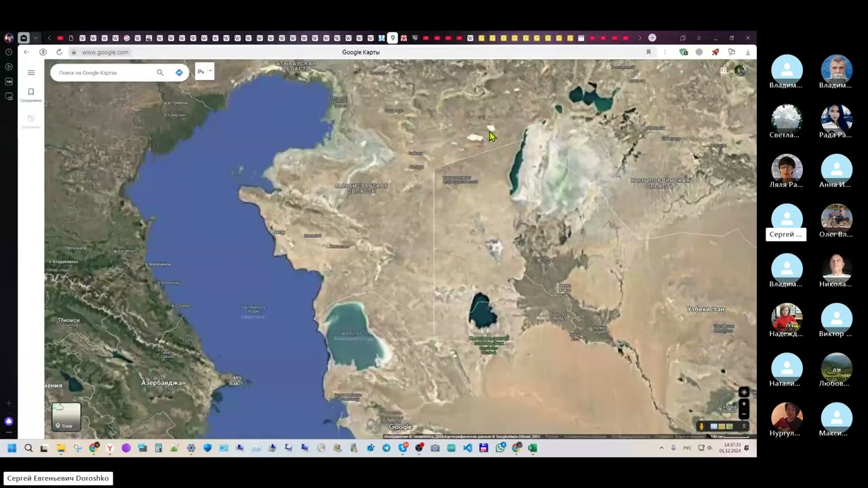Click the Узбекистан label on the map

[x=705, y=309]
